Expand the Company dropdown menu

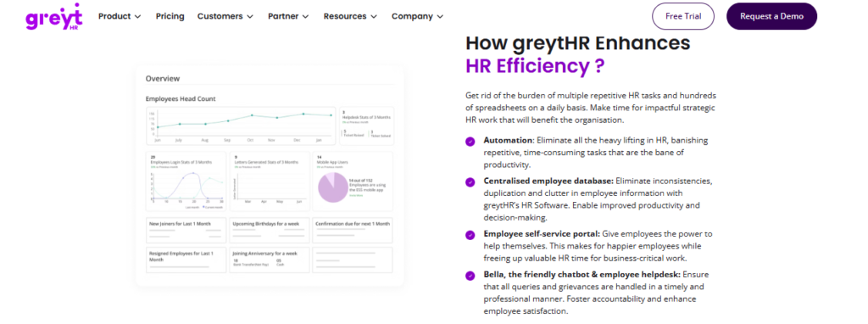417,17
